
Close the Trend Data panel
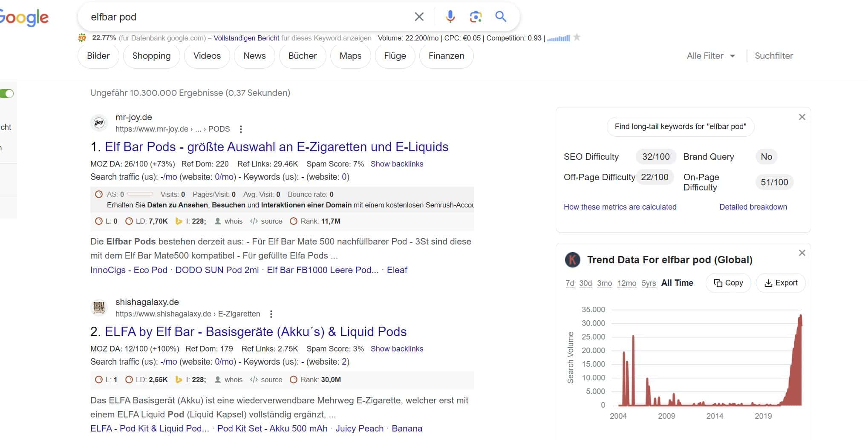point(802,253)
